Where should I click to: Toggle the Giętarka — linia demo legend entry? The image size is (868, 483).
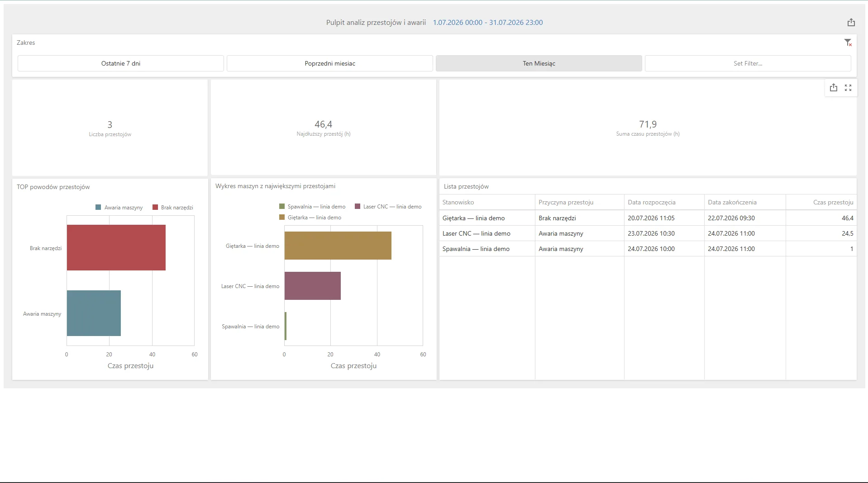[x=310, y=218]
